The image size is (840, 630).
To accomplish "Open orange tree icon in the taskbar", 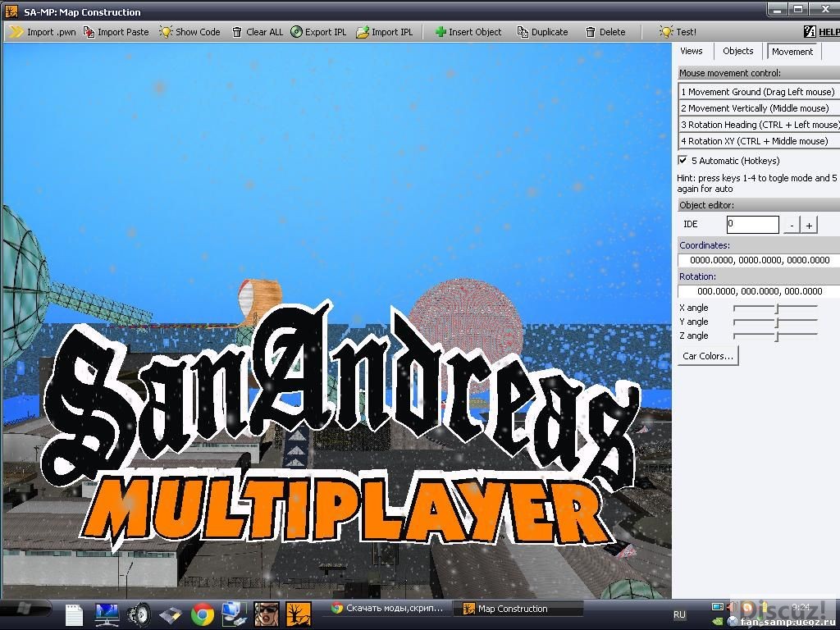I will [x=299, y=614].
